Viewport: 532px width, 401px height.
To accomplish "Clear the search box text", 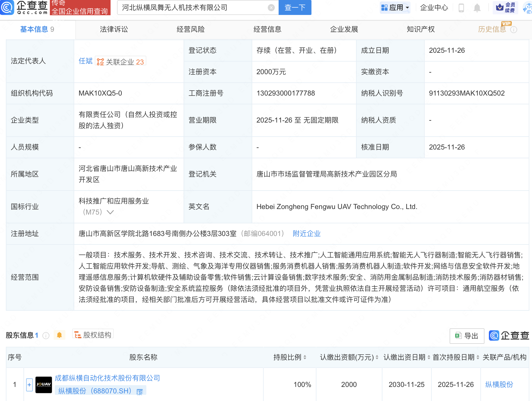I will tap(271, 8).
